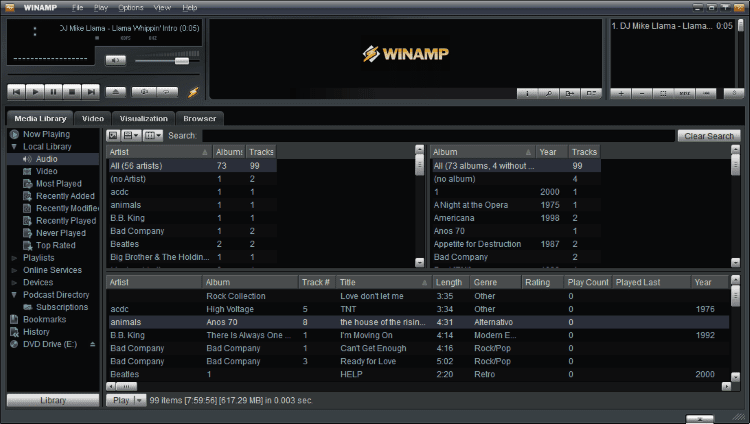Click the Library button at sidebar bottom

pyautogui.click(x=53, y=400)
